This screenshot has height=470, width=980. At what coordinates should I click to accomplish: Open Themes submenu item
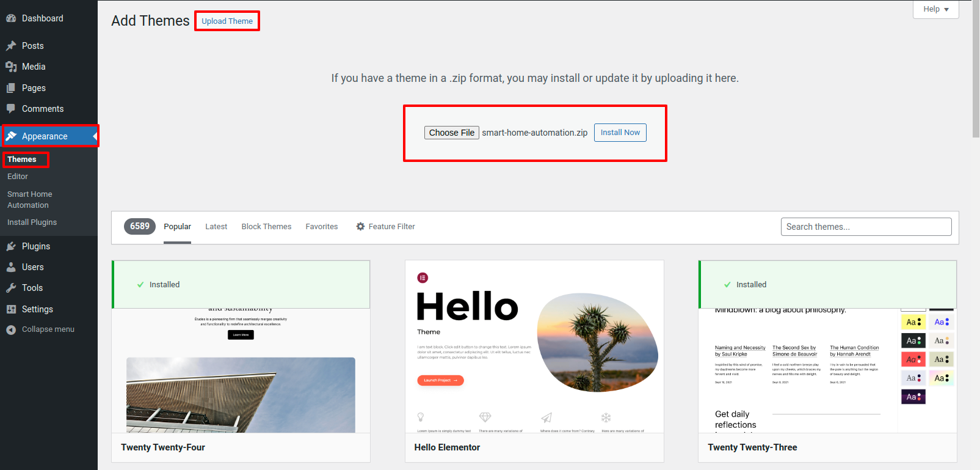(x=22, y=160)
